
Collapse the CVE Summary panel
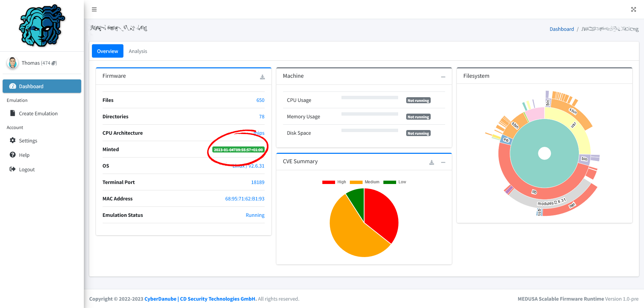[443, 163]
